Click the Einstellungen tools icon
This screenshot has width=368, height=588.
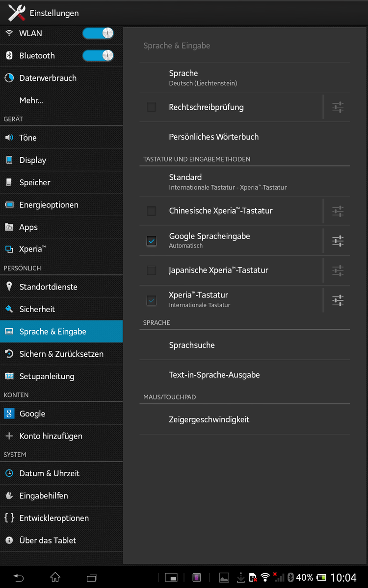[x=16, y=13]
